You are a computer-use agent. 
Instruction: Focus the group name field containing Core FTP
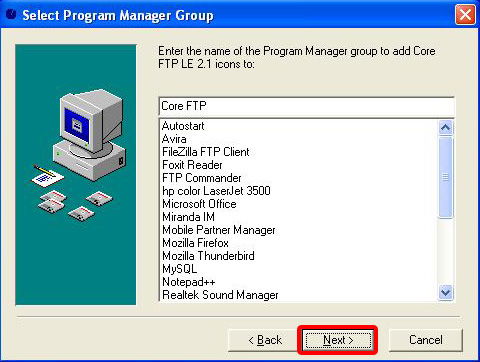306,106
